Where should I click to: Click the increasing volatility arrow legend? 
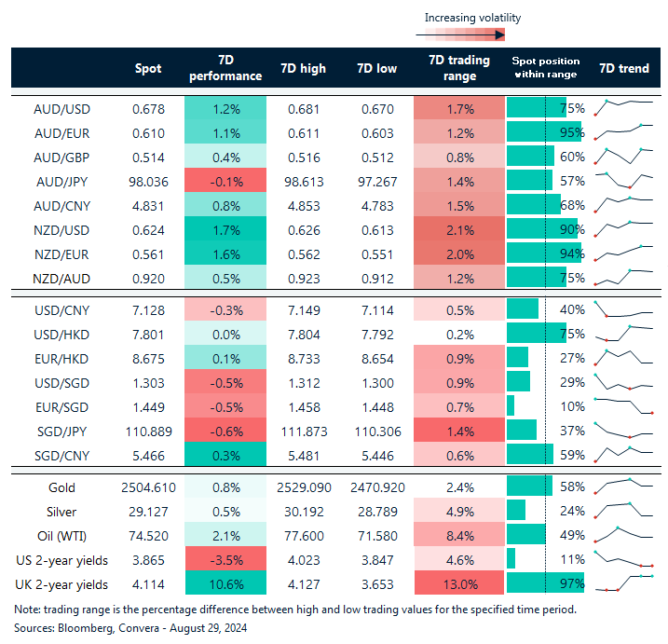(x=460, y=34)
